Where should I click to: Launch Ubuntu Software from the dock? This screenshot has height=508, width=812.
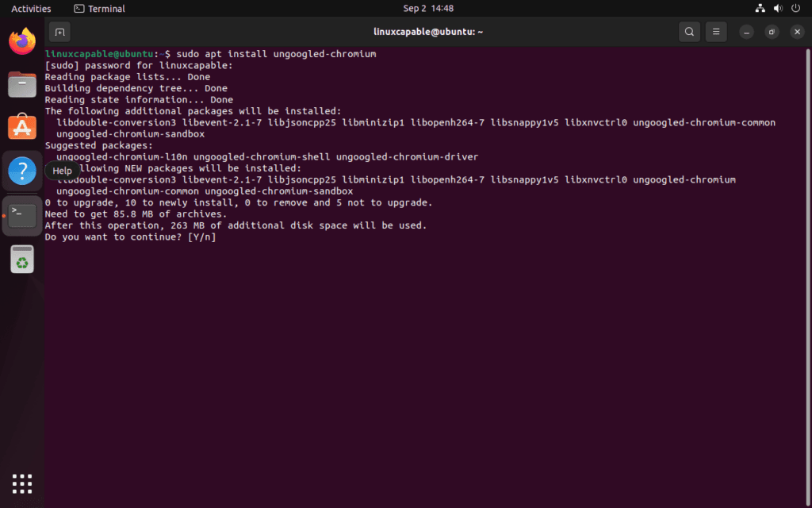tap(21, 127)
